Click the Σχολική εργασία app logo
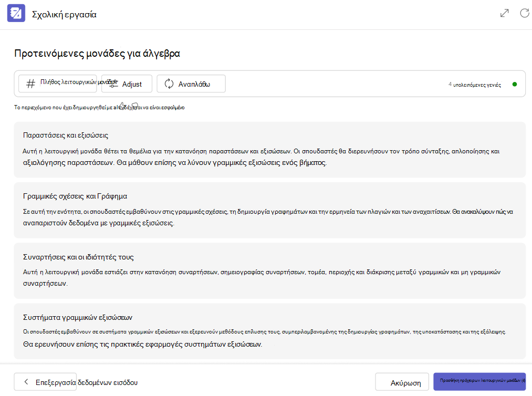This screenshot has width=532, height=396. 16,13
